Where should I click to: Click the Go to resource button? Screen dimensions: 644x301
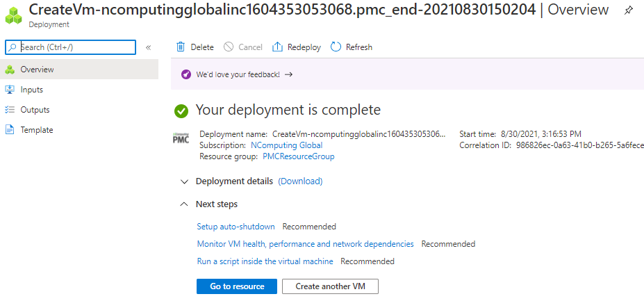(x=237, y=286)
